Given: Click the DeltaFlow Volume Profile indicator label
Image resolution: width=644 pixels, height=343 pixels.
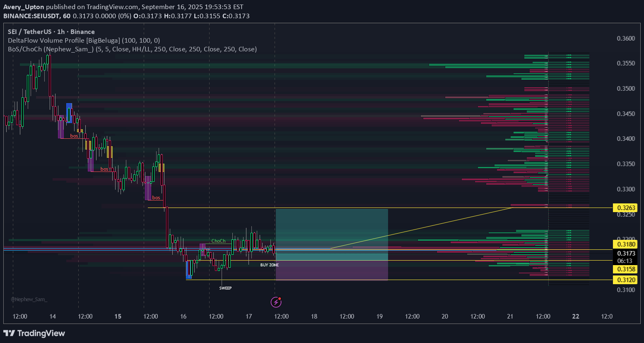Looking at the screenshot, I should (84, 40).
